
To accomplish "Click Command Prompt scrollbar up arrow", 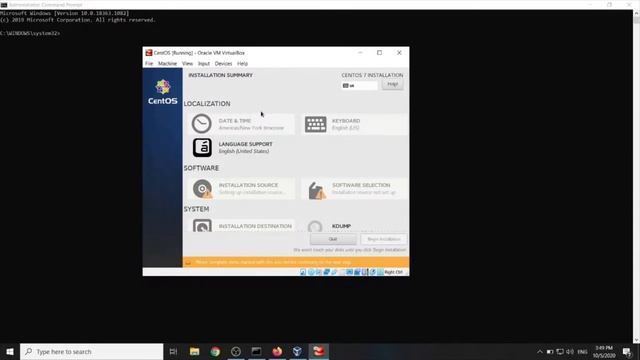I will 636,13.
